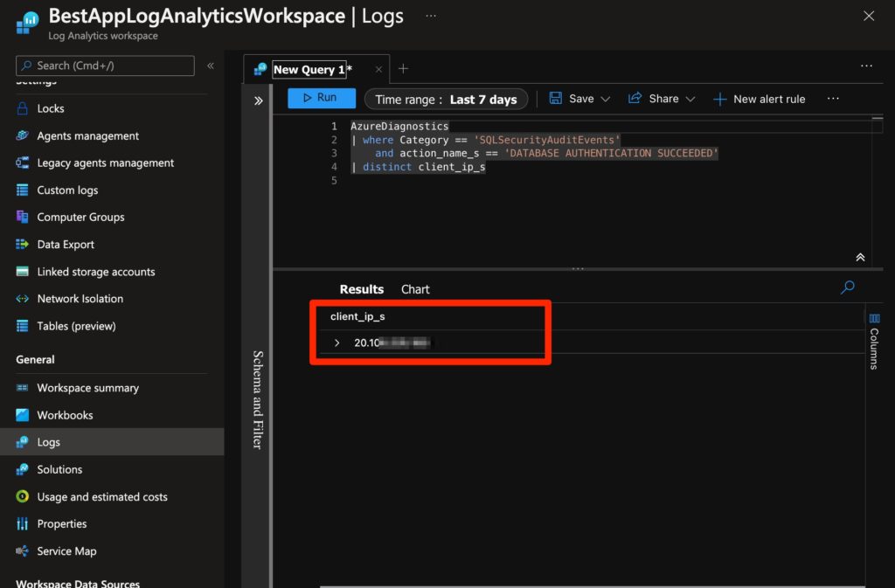Click the 'SQLSecurityAuditEvents' string
This screenshot has height=588, width=895.
(546, 140)
